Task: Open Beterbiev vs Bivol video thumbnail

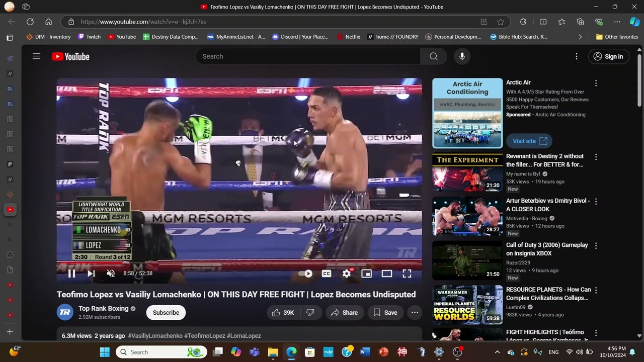Action: click(467, 217)
